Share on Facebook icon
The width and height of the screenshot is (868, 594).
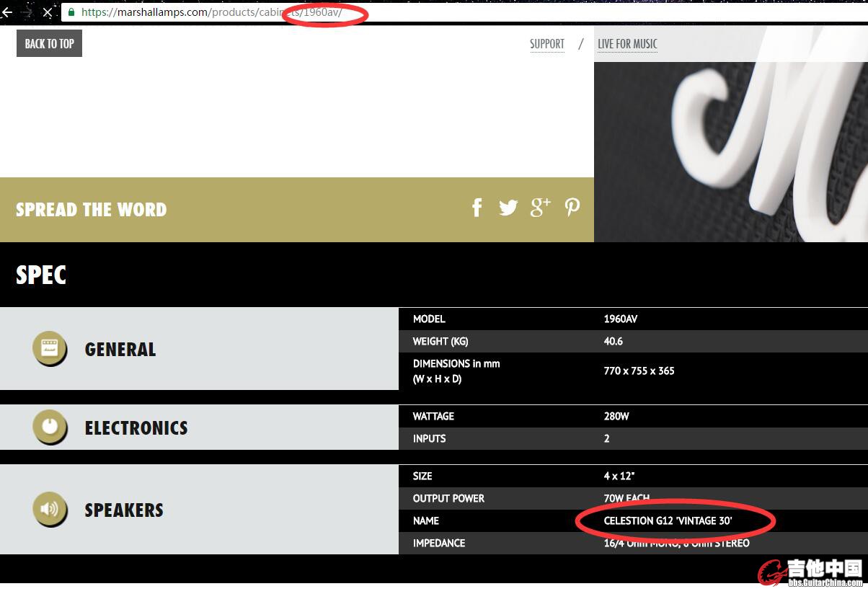(x=477, y=208)
